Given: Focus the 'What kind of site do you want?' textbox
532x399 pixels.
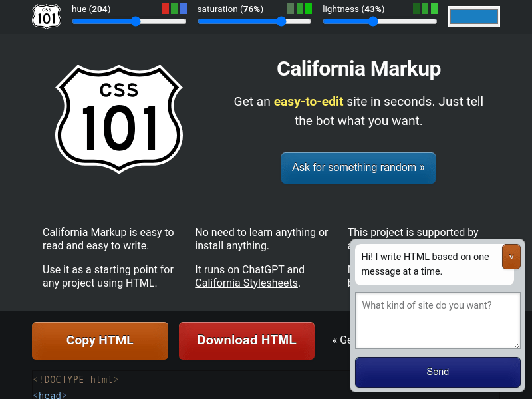Looking at the screenshot, I should pos(438,321).
